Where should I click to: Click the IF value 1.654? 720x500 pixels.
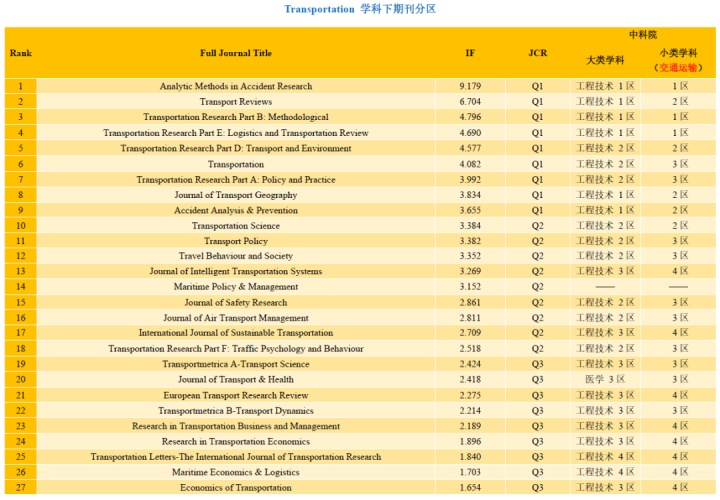pos(470,488)
